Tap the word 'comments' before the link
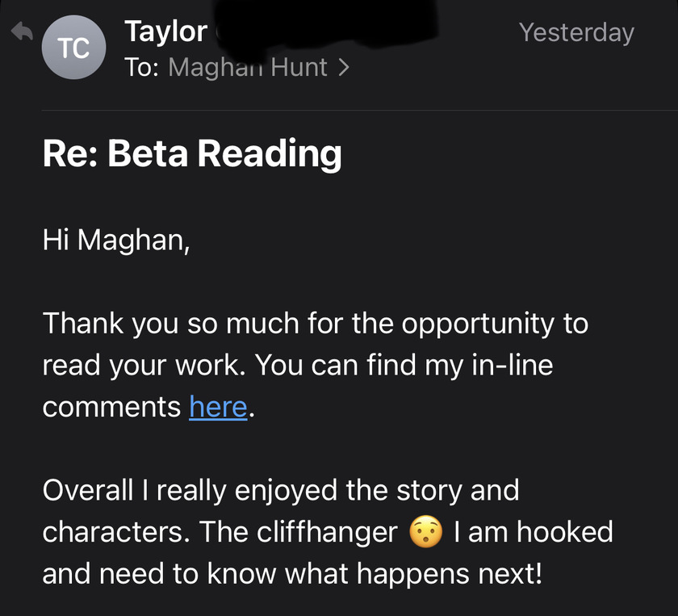This screenshot has height=616, width=678. tap(111, 407)
